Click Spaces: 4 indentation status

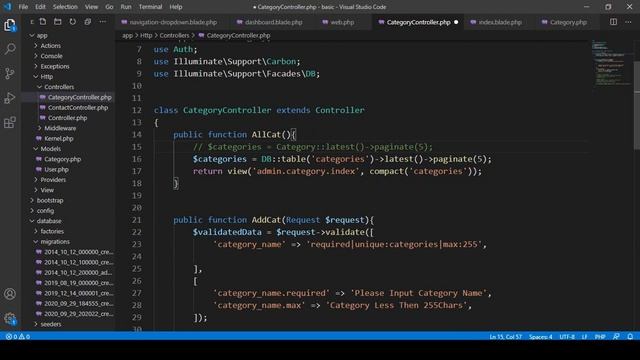click(x=540, y=337)
